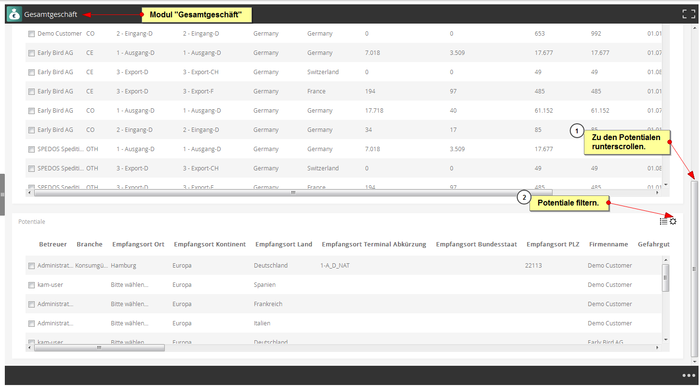This screenshot has height=386, width=700.
Task: Check the Demo Customer CO row checkbox
Action: point(31,34)
